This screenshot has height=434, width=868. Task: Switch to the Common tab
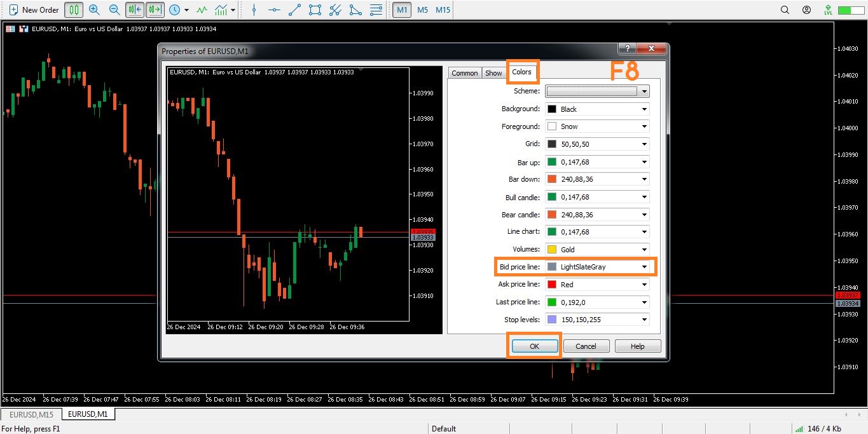[464, 73]
